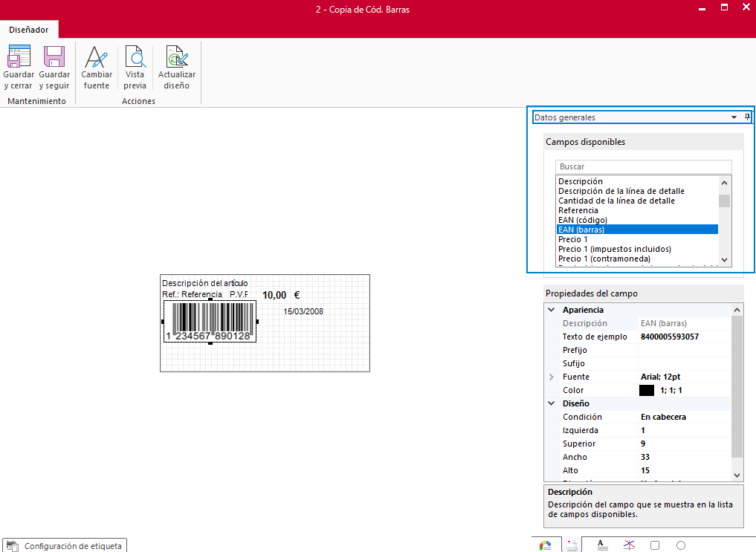Click the pin icon on Datos generales panel

pyautogui.click(x=747, y=117)
